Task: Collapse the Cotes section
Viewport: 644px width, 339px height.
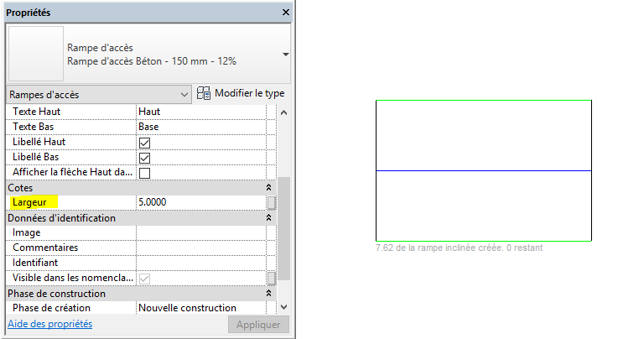Action: (268, 187)
